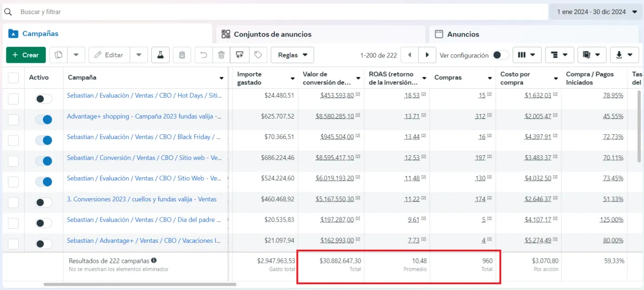This screenshot has width=644, height=290.
Task: Click the clipboard icon in the toolbar
Action: coord(182,55)
